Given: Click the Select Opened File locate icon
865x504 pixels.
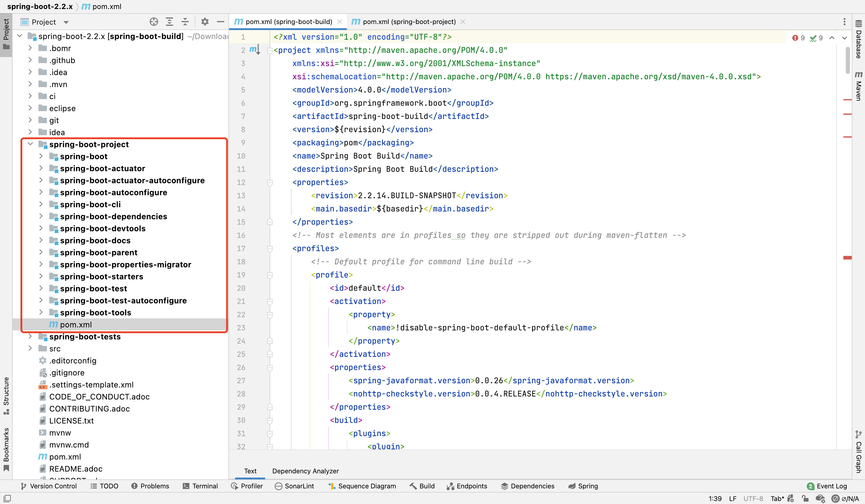Looking at the screenshot, I should coord(154,22).
